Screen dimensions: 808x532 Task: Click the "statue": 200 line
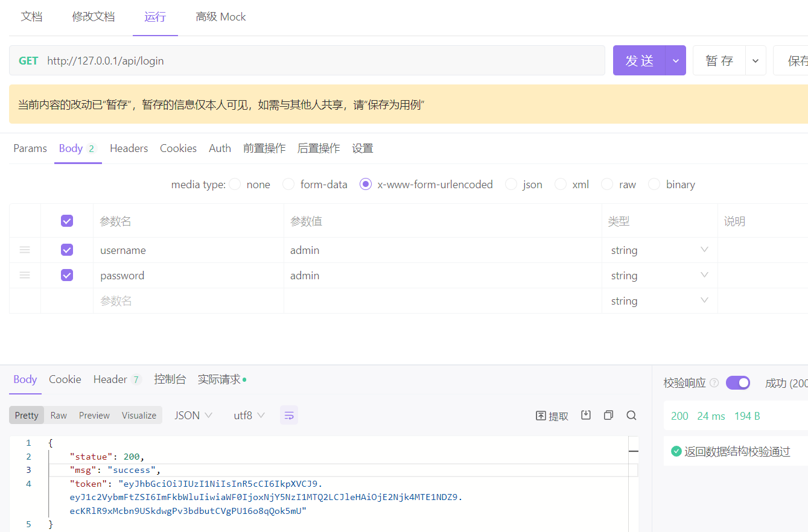point(107,456)
